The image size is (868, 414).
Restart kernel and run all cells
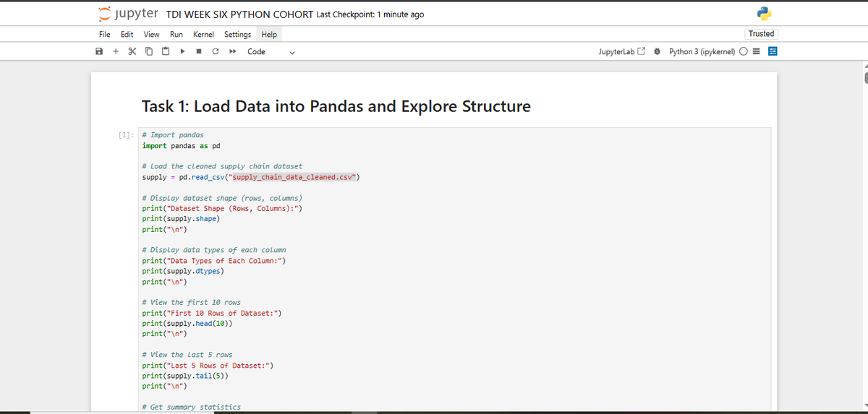232,52
